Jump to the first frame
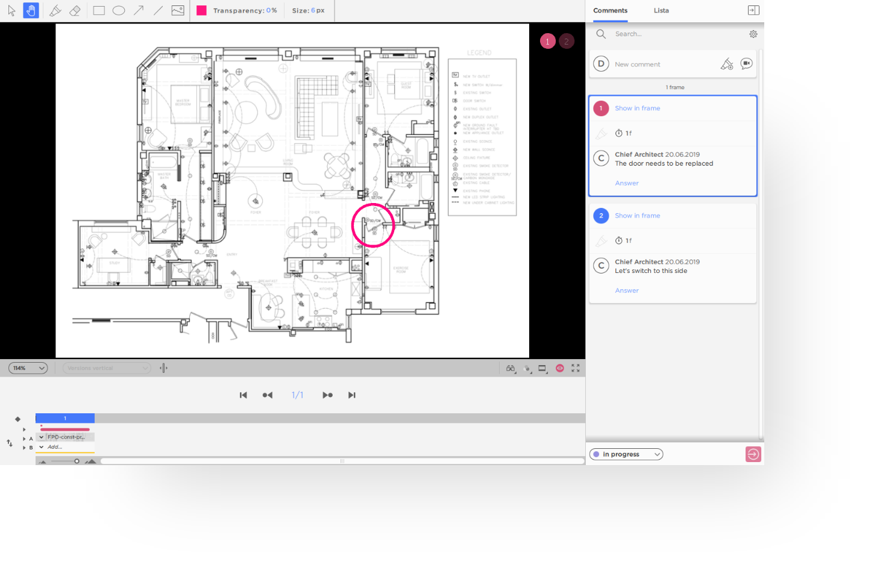886x588 pixels. (x=243, y=395)
